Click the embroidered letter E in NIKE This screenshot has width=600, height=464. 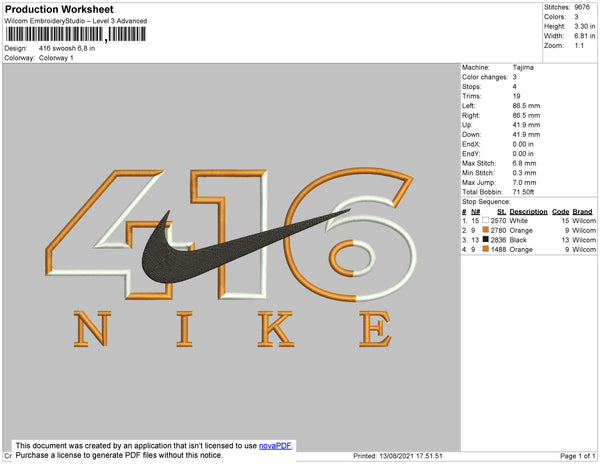point(375,329)
